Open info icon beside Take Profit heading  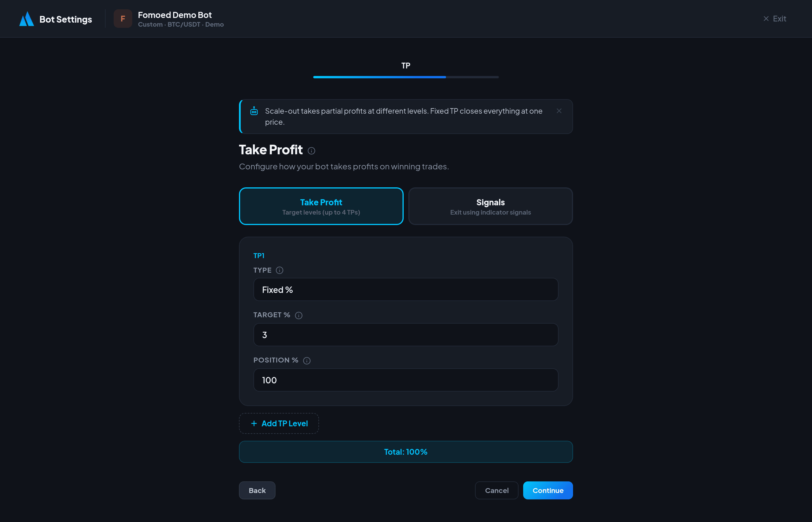click(311, 151)
